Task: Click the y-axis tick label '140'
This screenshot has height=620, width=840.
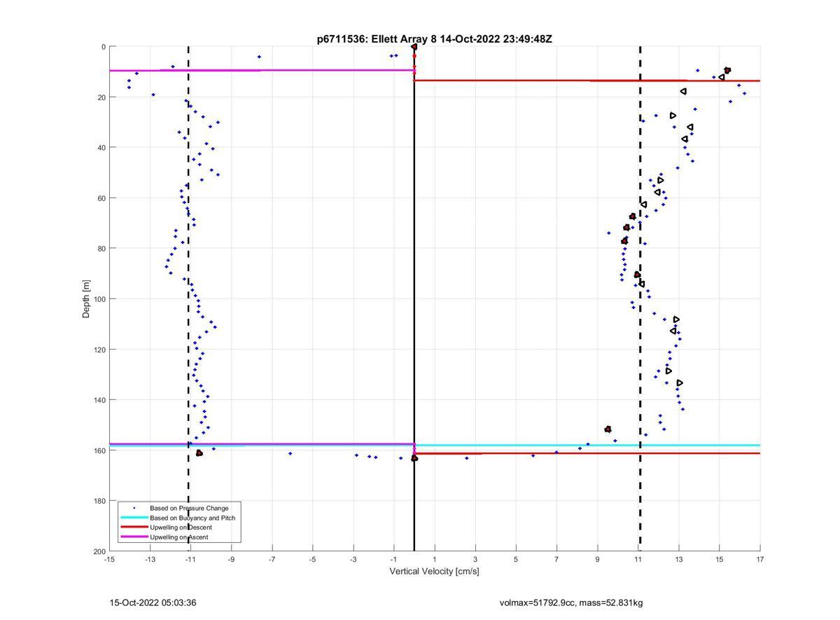Action: point(99,400)
